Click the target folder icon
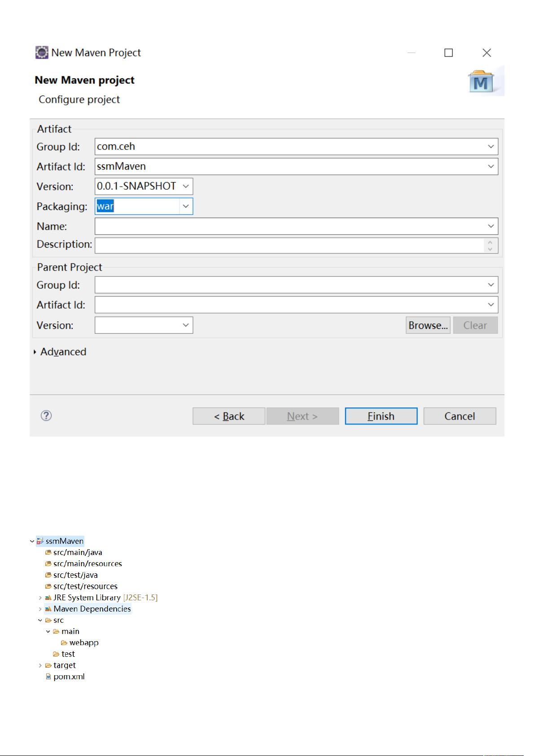The width and height of the screenshot is (535, 756). tap(48, 665)
